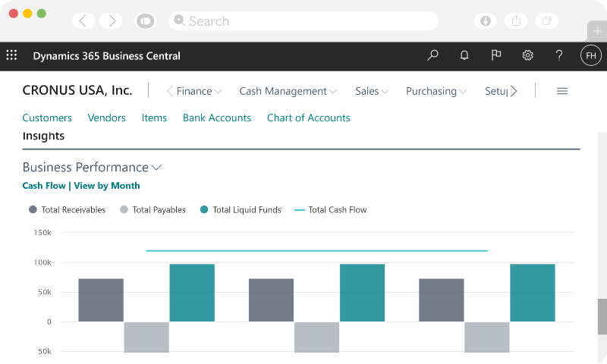Viewport: 607px width, 364px height.
Task: Open Bank Accounts
Action: (217, 118)
